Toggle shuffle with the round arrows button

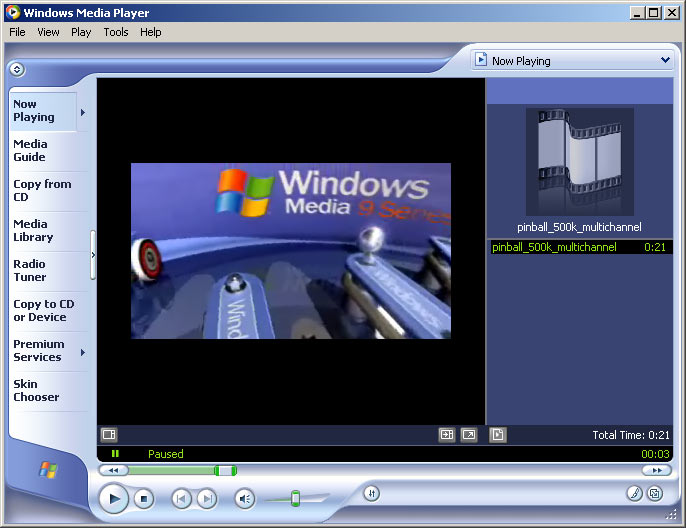[x=371, y=494]
